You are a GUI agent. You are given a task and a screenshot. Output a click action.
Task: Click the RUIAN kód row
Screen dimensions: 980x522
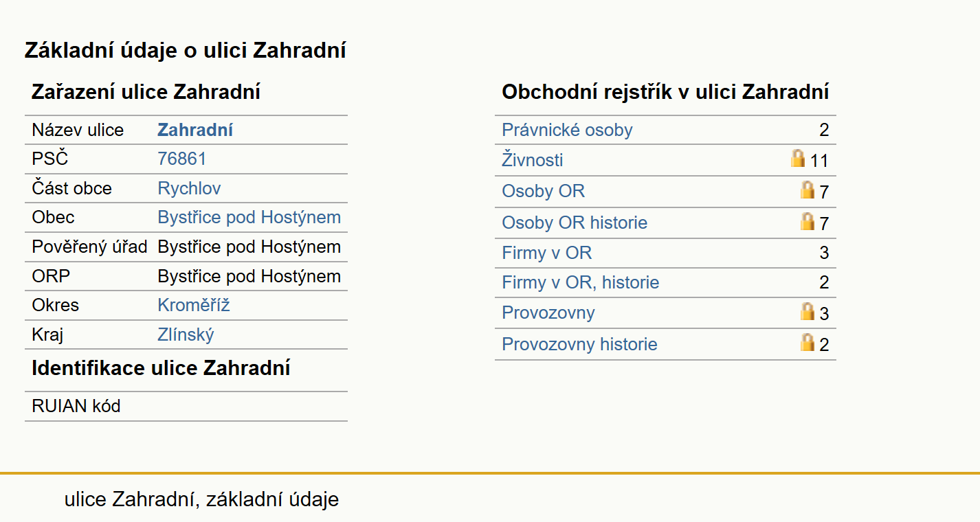(x=186, y=406)
